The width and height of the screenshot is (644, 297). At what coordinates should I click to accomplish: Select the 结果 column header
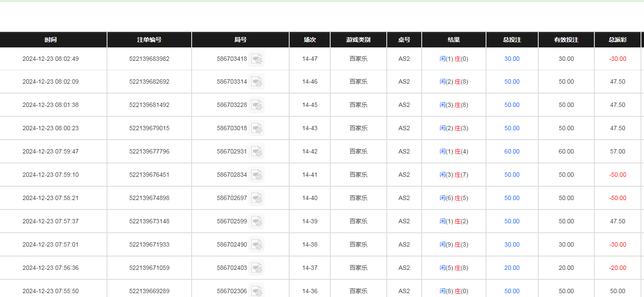coord(454,40)
